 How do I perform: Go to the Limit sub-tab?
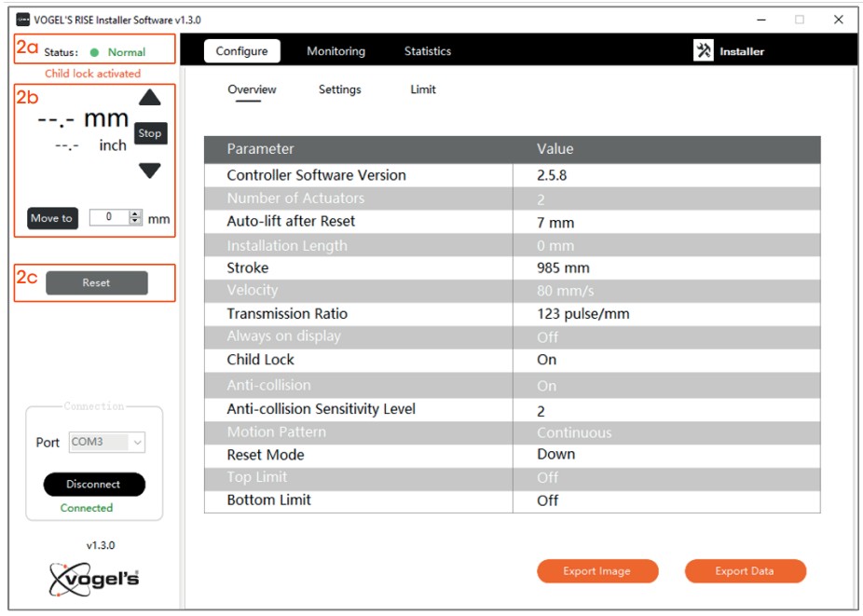tap(423, 89)
